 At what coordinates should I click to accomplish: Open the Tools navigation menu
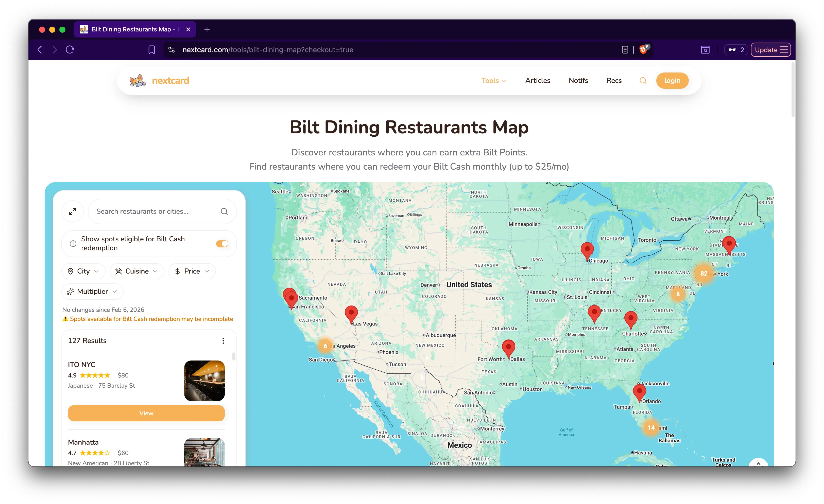(493, 81)
